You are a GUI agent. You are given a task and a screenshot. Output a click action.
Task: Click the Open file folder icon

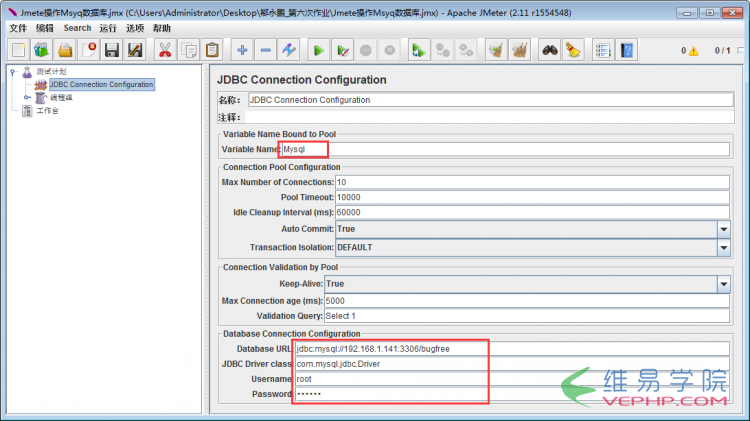(x=65, y=50)
